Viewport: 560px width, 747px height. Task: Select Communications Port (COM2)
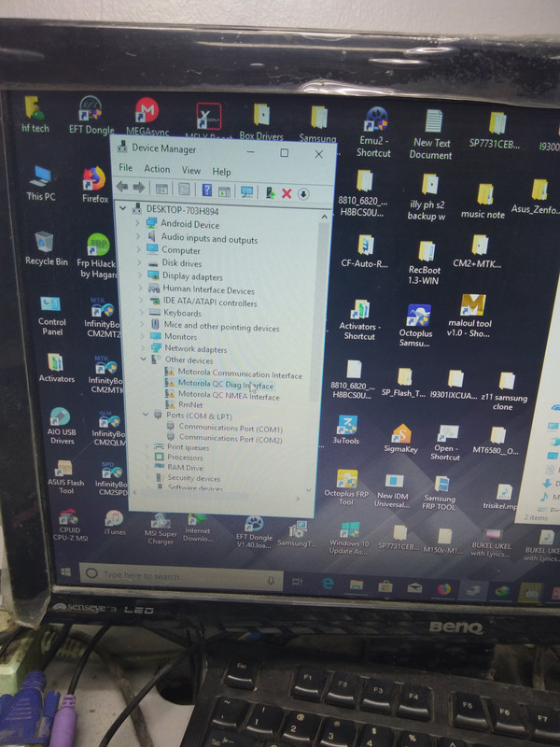(x=231, y=439)
